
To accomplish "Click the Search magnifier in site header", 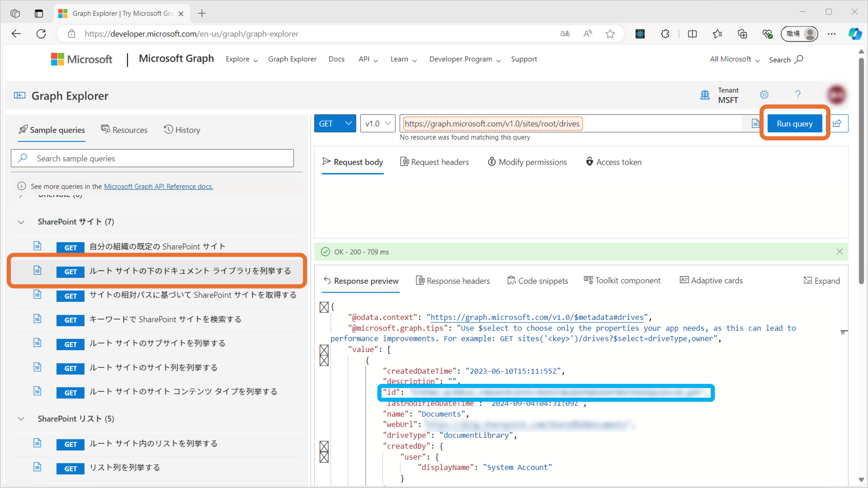I will [799, 59].
